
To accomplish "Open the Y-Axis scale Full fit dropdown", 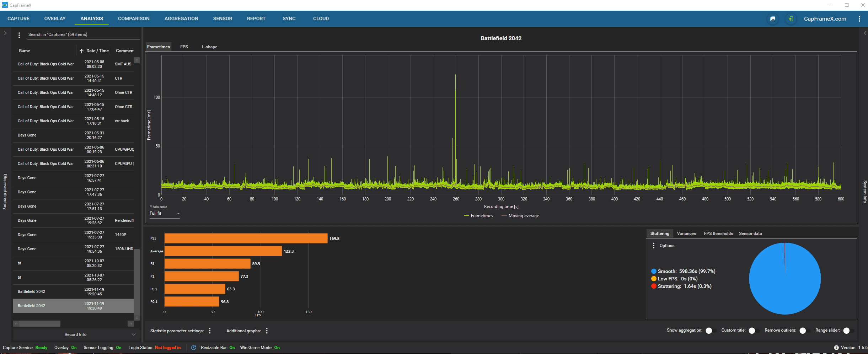I will [x=165, y=214].
